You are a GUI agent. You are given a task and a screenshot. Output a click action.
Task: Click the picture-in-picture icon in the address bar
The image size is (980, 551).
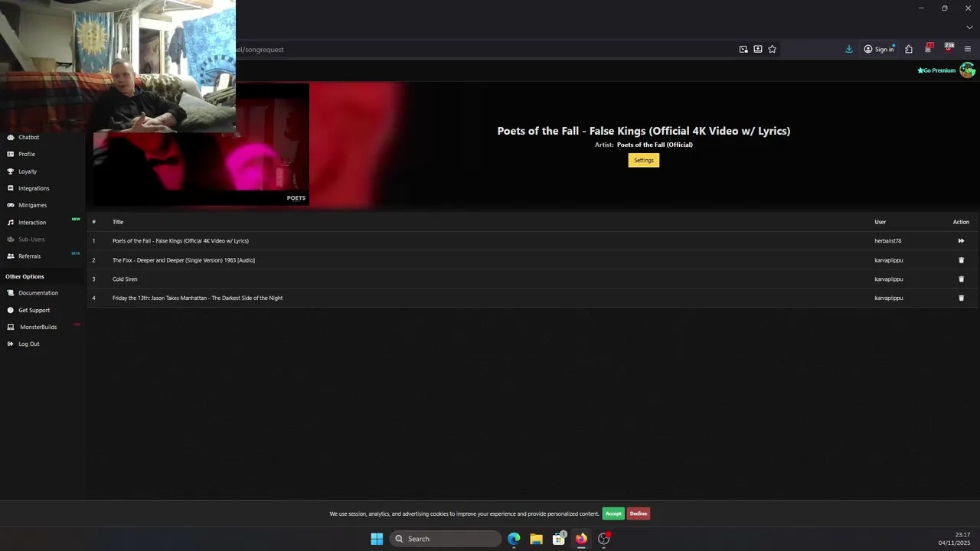pos(743,49)
